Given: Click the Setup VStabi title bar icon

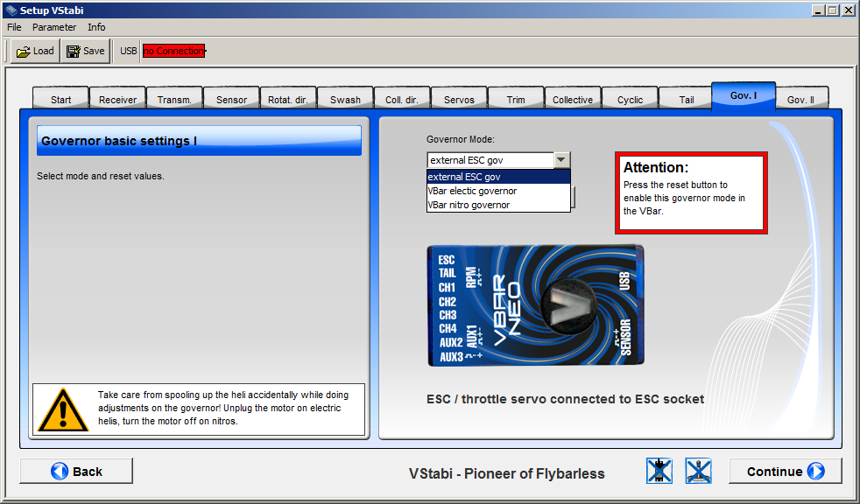Looking at the screenshot, I should (x=11, y=10).
